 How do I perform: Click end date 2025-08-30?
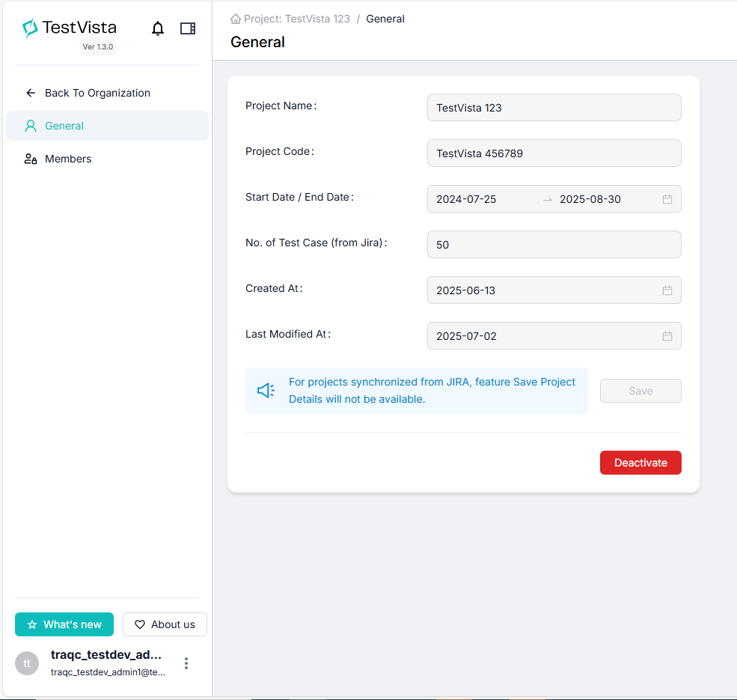click(x=590, y=199)
